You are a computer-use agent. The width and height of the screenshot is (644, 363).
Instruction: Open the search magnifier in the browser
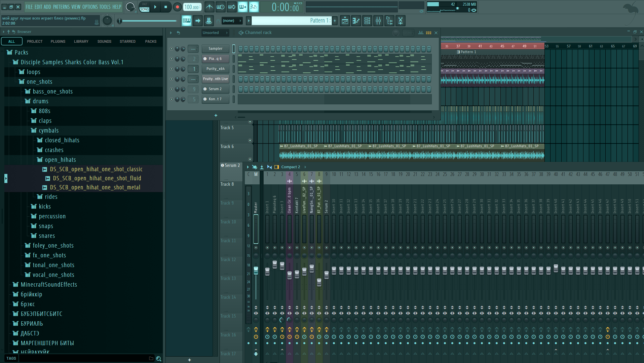click(159, 359)
